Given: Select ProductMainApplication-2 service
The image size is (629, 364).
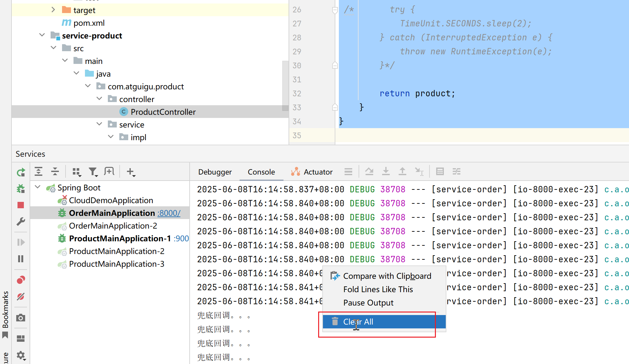Looking at the screenshot, I should tap(116, 251).
